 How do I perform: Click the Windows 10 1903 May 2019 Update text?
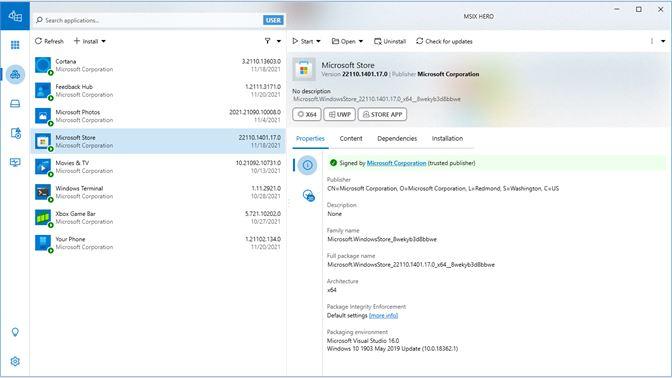pyautogui.click(x=392, y=348)
